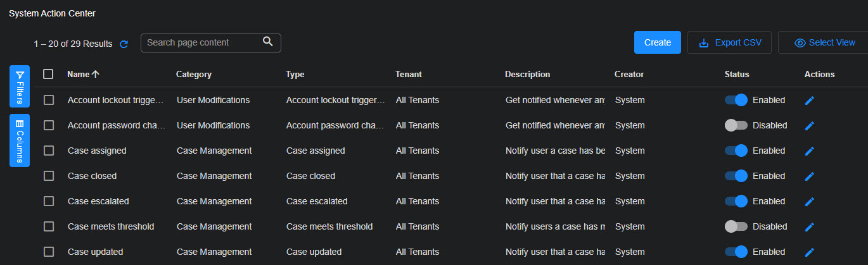
Task: Disable the Account lockout triggered toggle
Action: pos(736,100)
